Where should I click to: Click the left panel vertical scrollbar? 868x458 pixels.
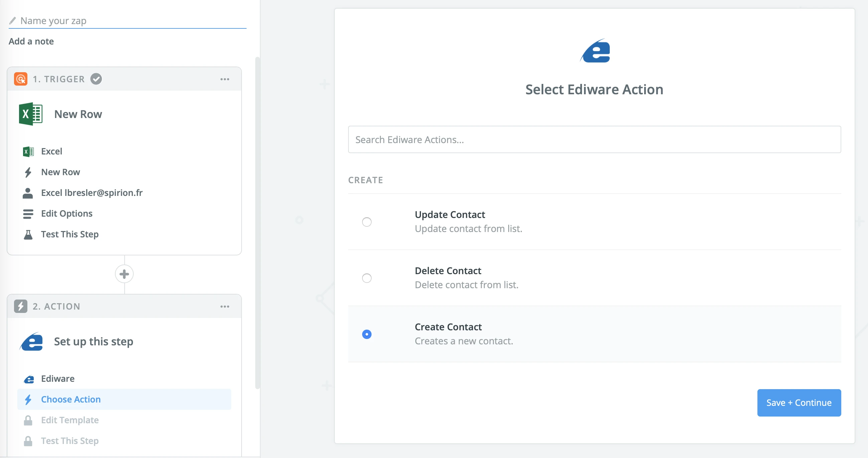tap(258, 223)
